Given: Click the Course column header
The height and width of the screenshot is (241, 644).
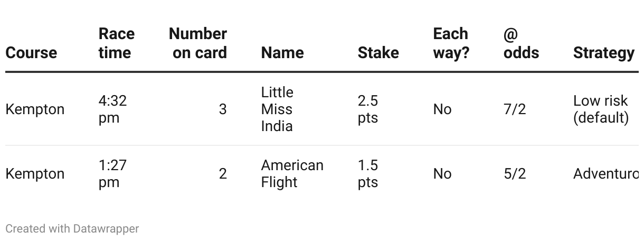Looking at the screenshot, I should 31,52.
